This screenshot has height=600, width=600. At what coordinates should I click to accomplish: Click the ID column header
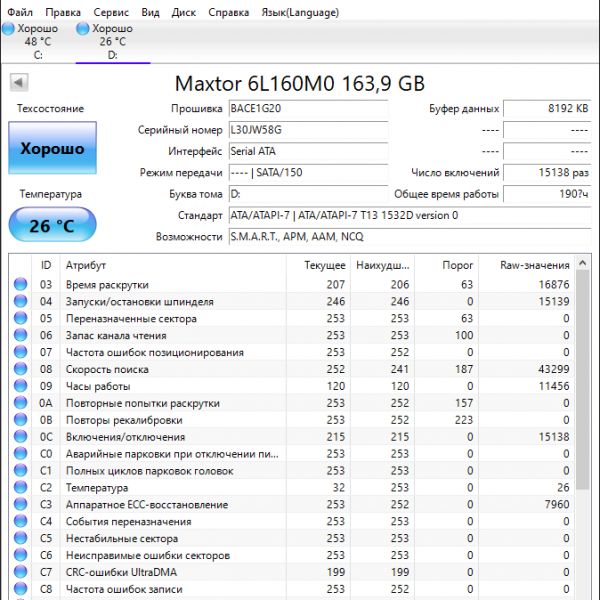pos(46,265)
